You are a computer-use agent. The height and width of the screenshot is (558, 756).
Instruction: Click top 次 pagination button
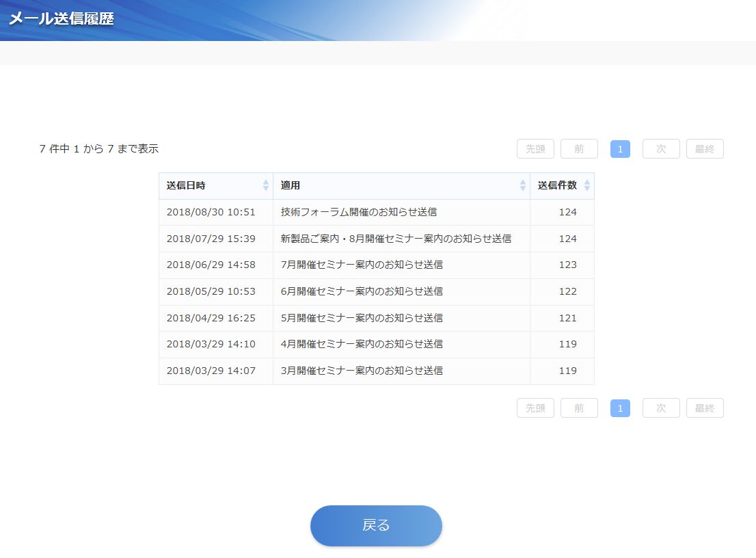coord(661,149)
